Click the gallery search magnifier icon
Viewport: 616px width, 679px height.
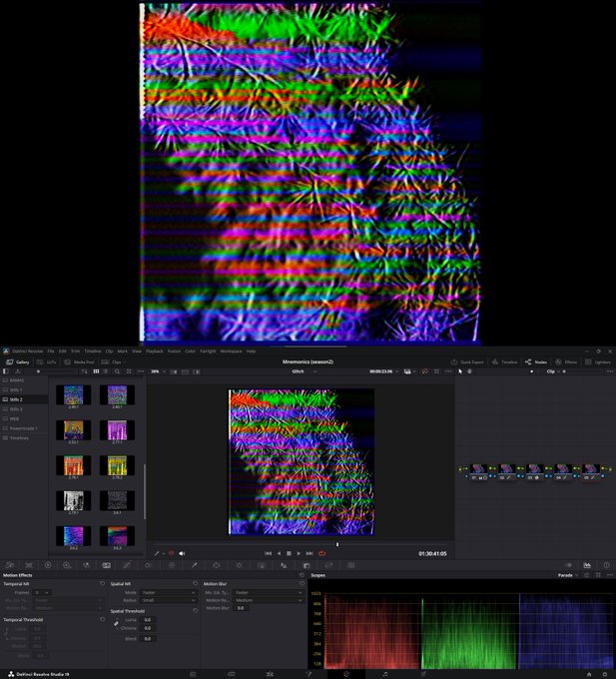click(117, 371)
